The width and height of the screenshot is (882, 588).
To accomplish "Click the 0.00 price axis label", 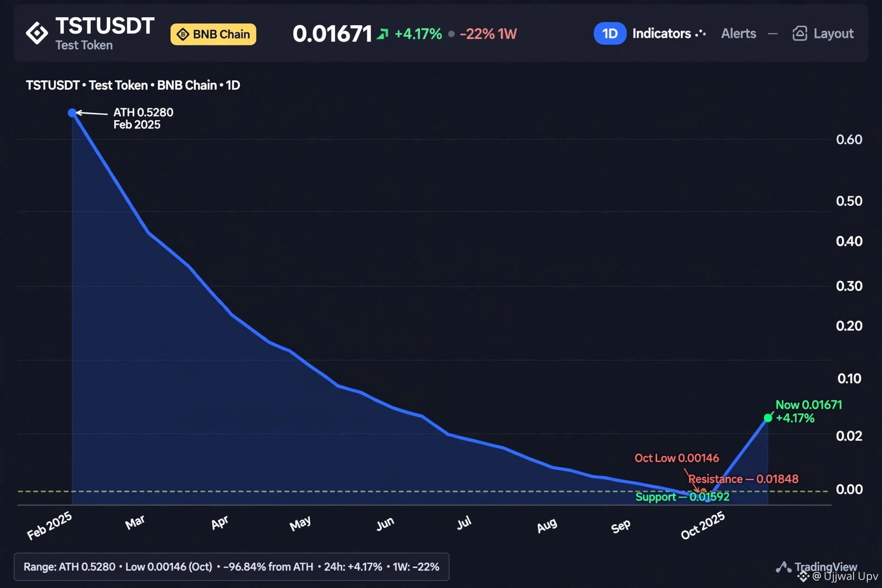I will [849, 489].
